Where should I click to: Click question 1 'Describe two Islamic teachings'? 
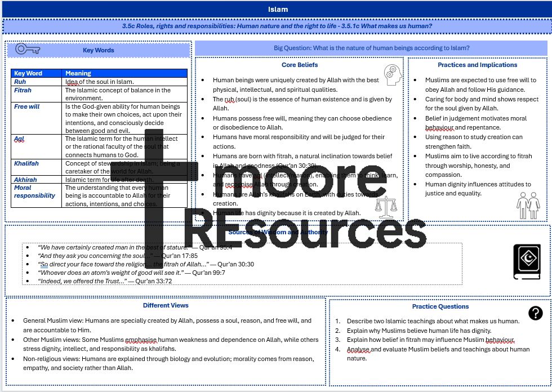pyautogui.click(x=433, y=321)
